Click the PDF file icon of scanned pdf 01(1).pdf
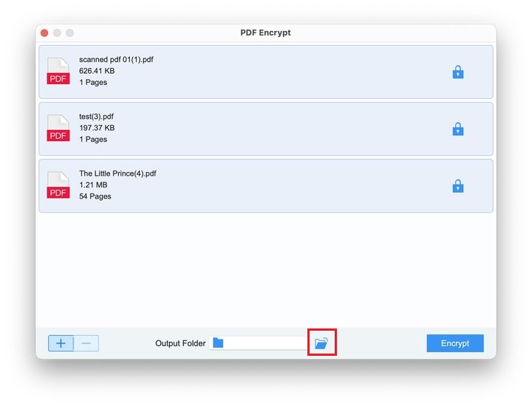The width and height of the screenshot is (532, 406). pos(58,71)
